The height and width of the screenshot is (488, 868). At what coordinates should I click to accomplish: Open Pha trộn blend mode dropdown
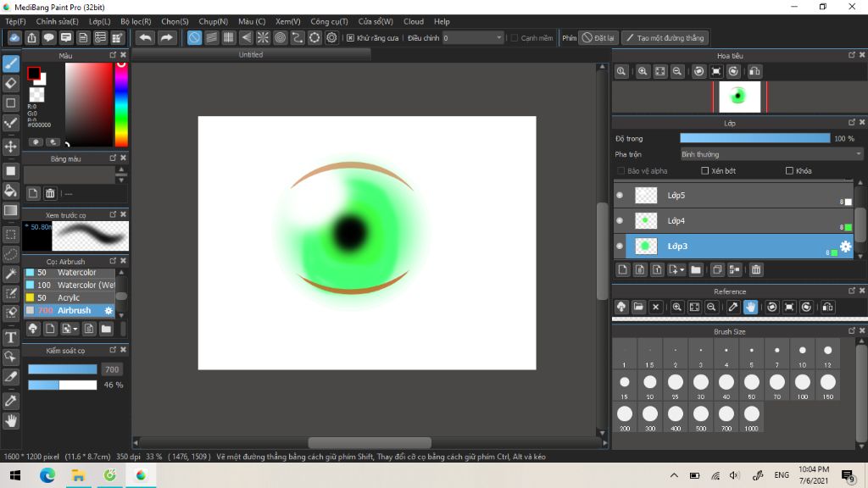coord(771,154)
